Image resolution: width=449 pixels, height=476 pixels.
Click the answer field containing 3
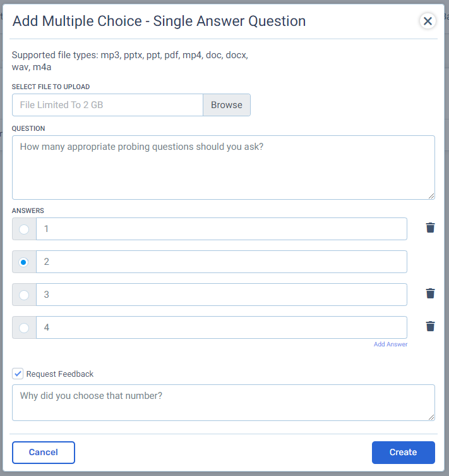point(222,295)
